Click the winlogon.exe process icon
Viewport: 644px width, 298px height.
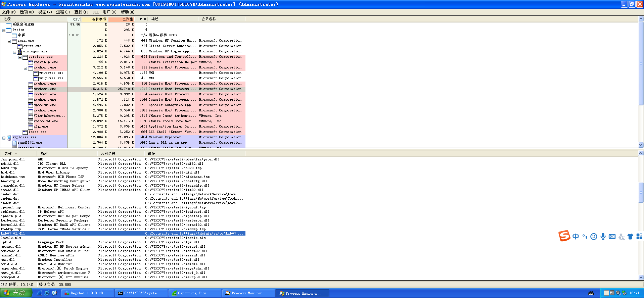20,51
